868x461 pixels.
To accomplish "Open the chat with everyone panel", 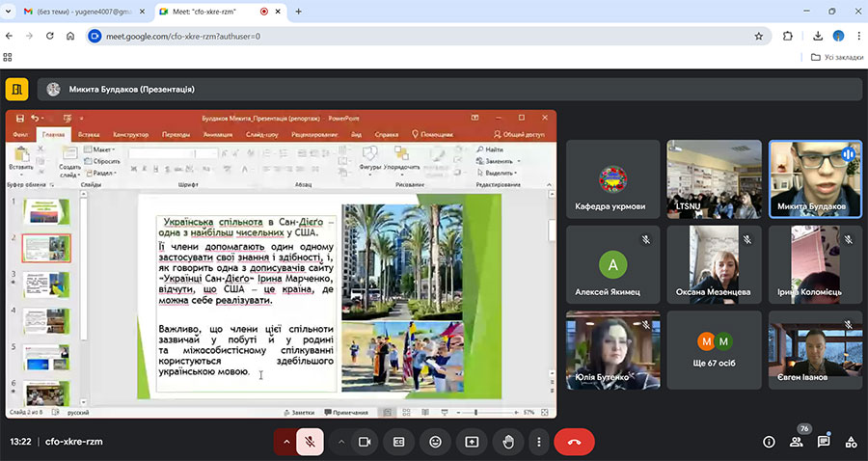I will tap(824, 442).
